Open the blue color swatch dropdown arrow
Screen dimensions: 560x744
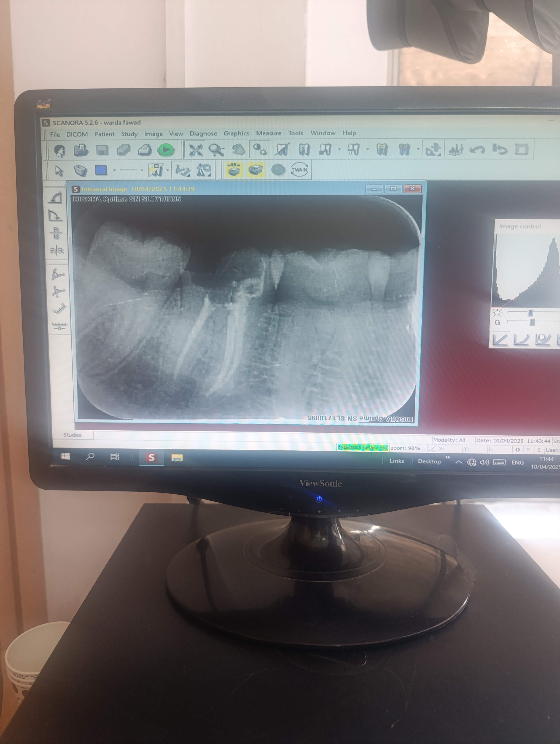(x=115, y=170)
